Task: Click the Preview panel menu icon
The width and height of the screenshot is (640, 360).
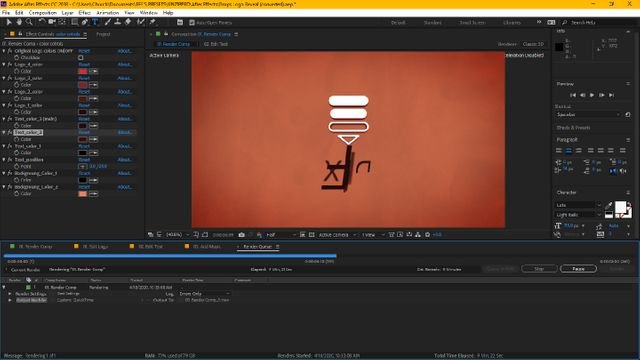Action: 628,84
